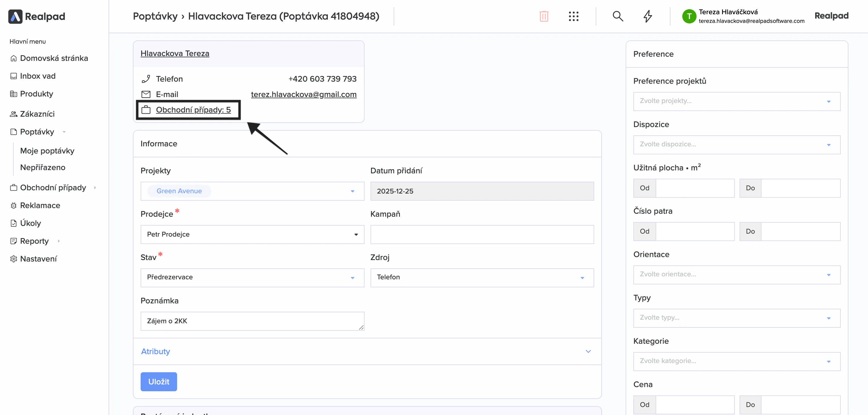Image resolution: width=868 pixels, height=415 pixels.
Task: Click the envelope icon beside E-mail
Action: coord(146,94)
